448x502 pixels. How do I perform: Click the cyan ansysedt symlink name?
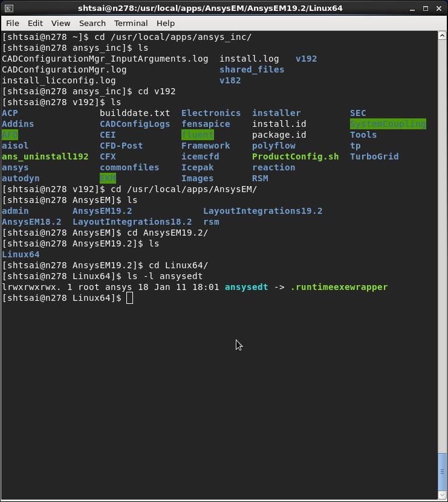point(246,287)
